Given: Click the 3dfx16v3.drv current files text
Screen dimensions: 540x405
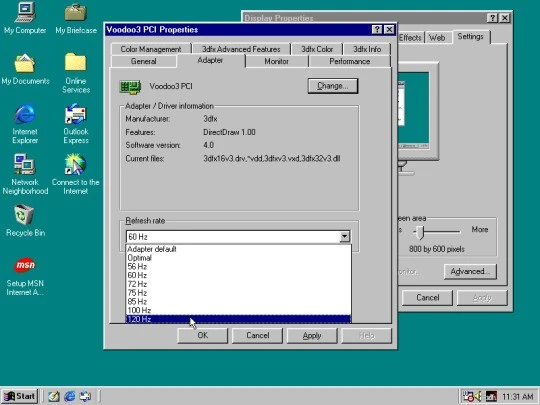Looking at the screenshot, I should 271,159.
